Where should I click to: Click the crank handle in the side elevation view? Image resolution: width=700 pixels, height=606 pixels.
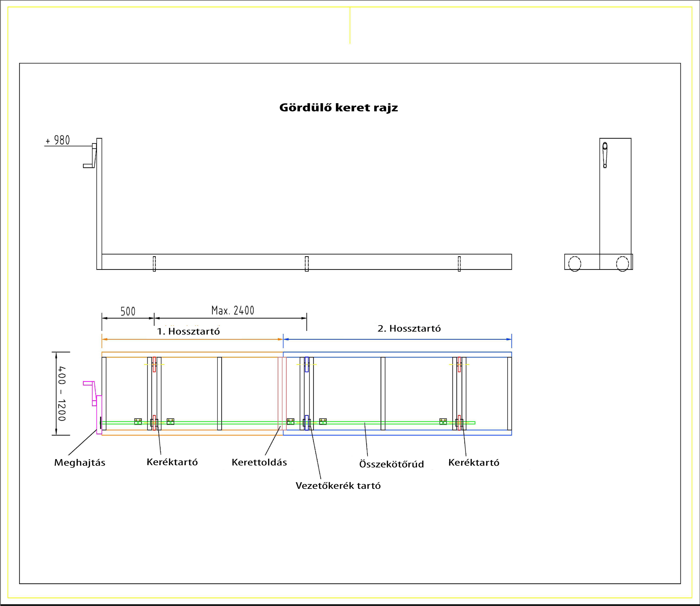coord(90,156)
